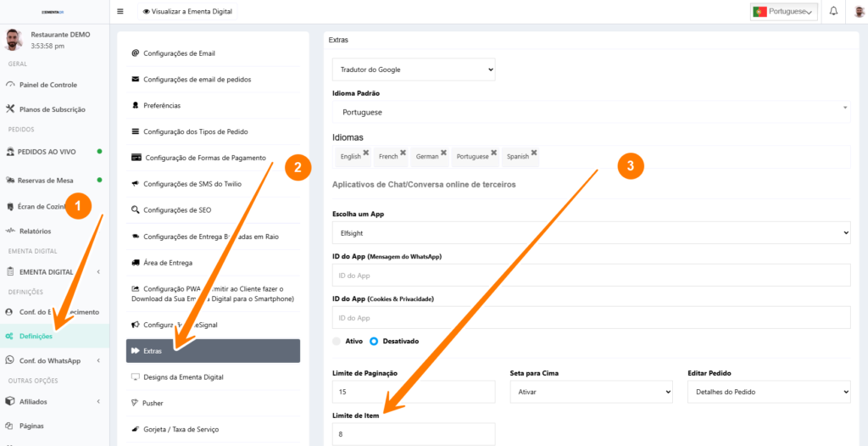Go to Configurações de Email

(179, 53)
